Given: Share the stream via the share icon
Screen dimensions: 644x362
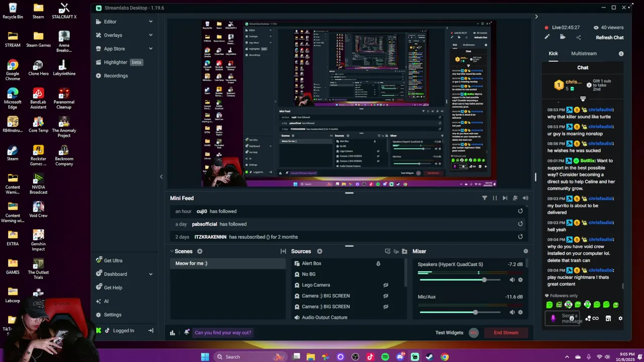Looking at the screenshot, I should [x=578, y=37].
